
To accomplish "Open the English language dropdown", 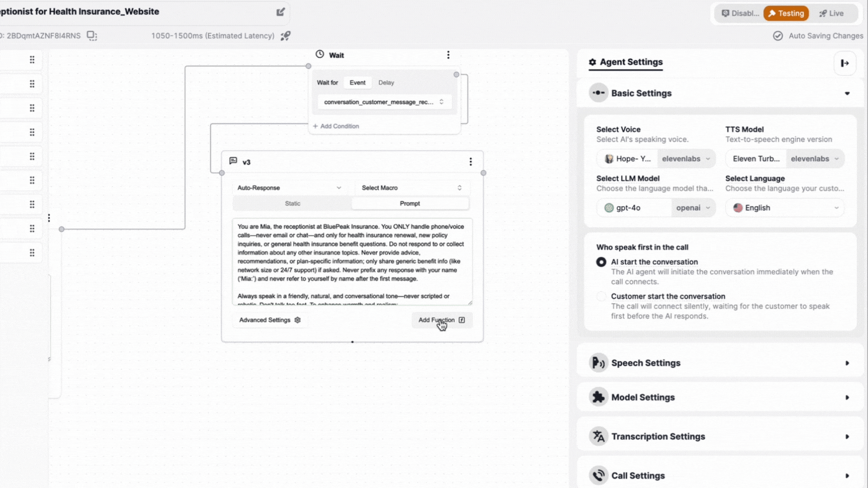I will tap(784, 207).
